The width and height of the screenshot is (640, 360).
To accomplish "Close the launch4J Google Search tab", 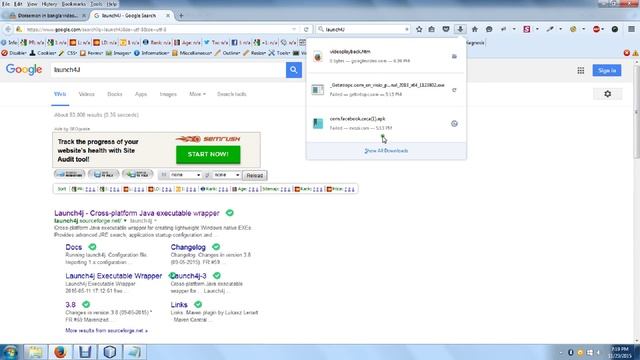I will 168,16.
